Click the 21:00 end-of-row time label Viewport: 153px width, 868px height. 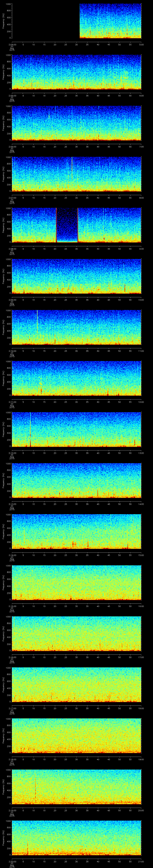(141, 861)
